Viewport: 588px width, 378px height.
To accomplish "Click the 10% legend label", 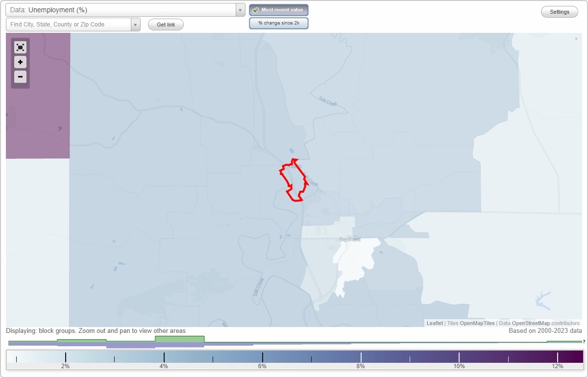I will coord(459,366).
